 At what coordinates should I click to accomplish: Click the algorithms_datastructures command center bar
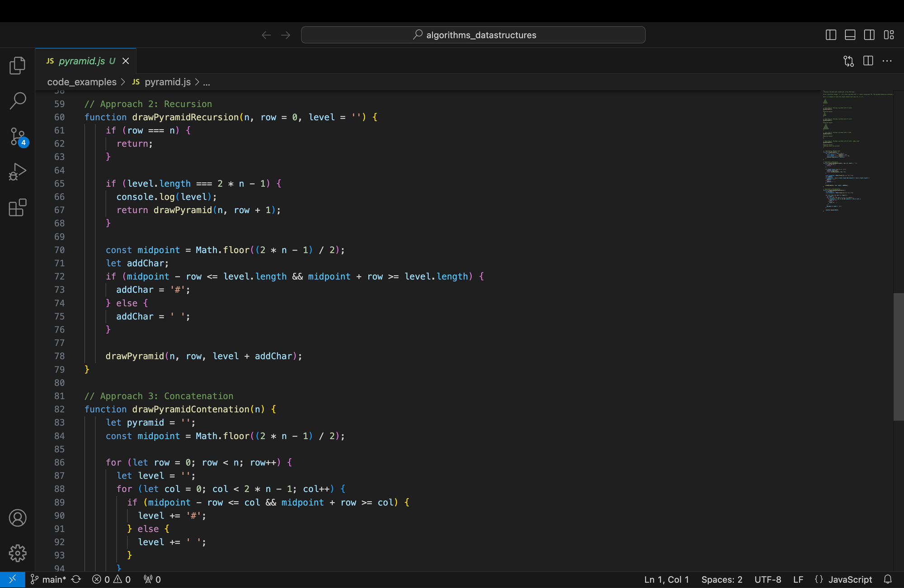[473, 35]
